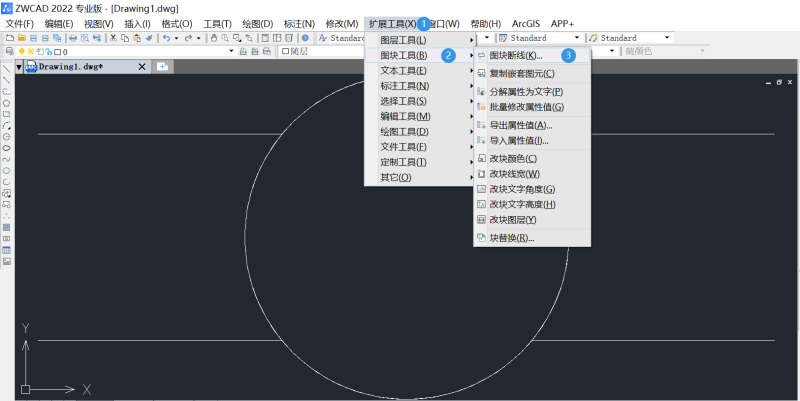The width and height of the screenshot is (800, 401).
Task: Click the Undo arrow icon
Action: 165,38
